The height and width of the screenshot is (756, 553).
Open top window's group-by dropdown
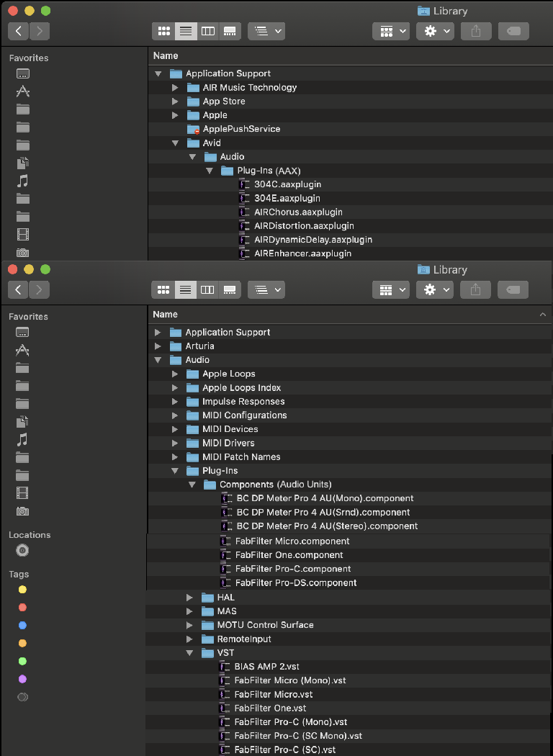266,32
